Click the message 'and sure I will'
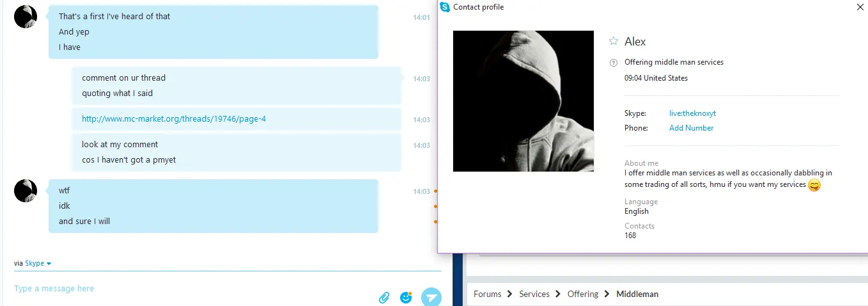This screenshot has width=868, height=306. (84, 221)
